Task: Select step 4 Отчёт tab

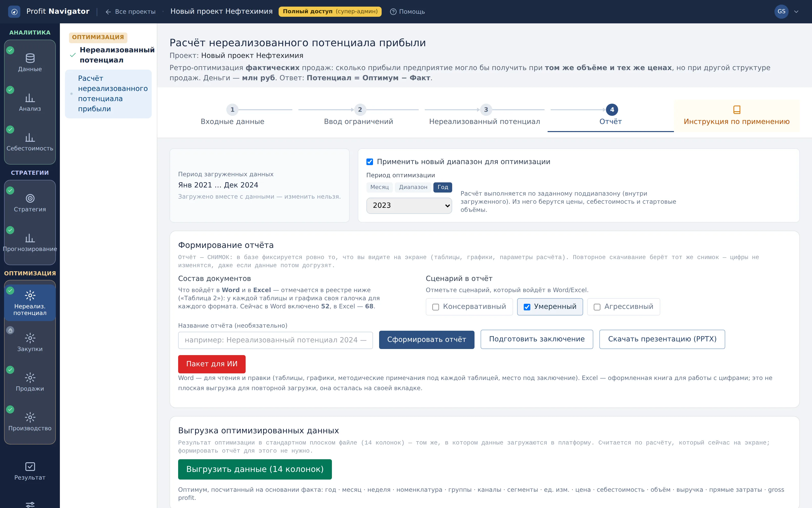Action: click(x=611, y=115)
